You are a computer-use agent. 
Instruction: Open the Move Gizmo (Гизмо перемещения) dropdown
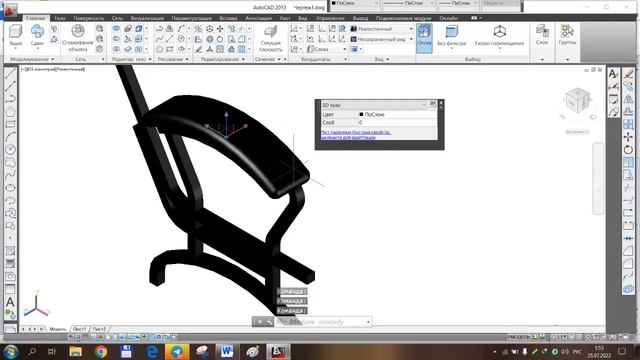tap(499, 36)
